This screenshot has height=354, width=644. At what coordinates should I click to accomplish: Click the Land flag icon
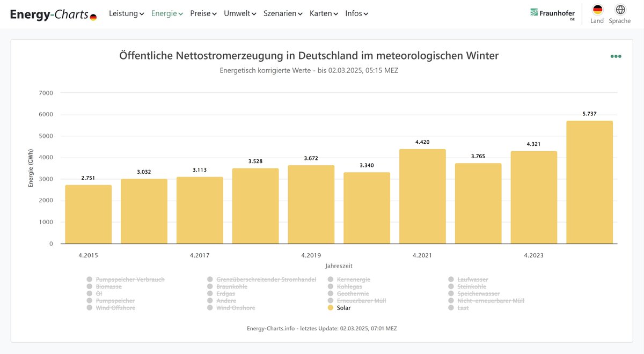coord(597,10)
